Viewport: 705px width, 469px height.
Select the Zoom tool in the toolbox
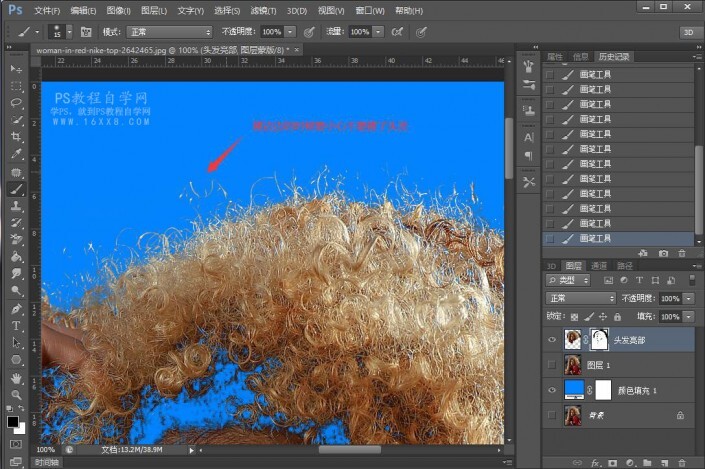tap(16, 394)
